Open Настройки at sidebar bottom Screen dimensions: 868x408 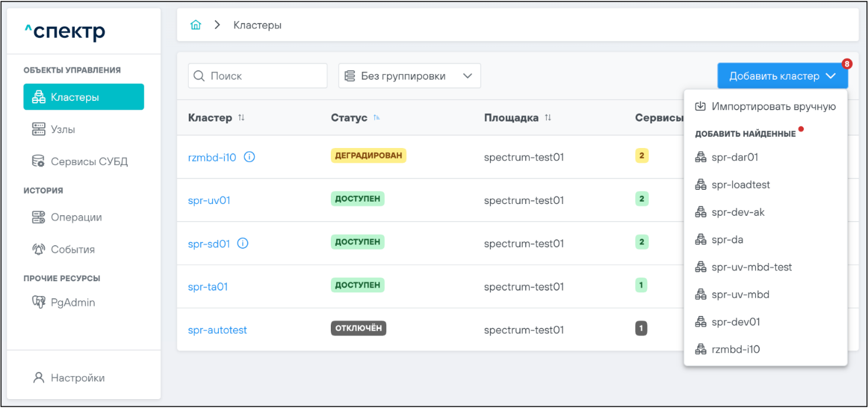pos(77,378)
